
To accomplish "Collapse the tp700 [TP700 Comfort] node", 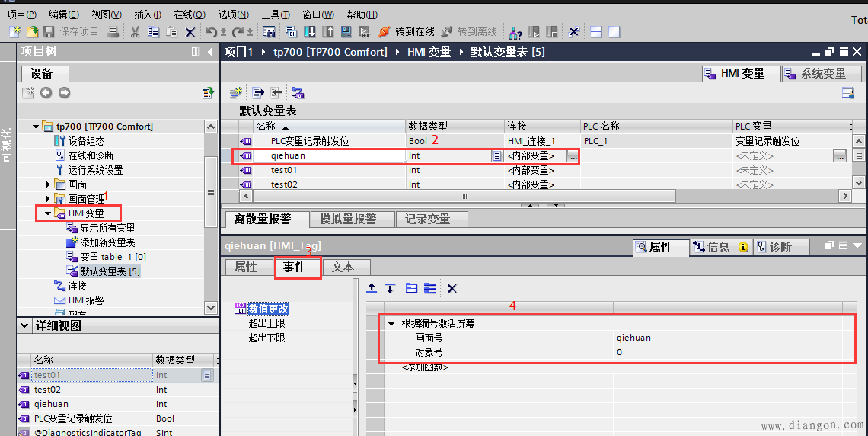I will point(36,127).
